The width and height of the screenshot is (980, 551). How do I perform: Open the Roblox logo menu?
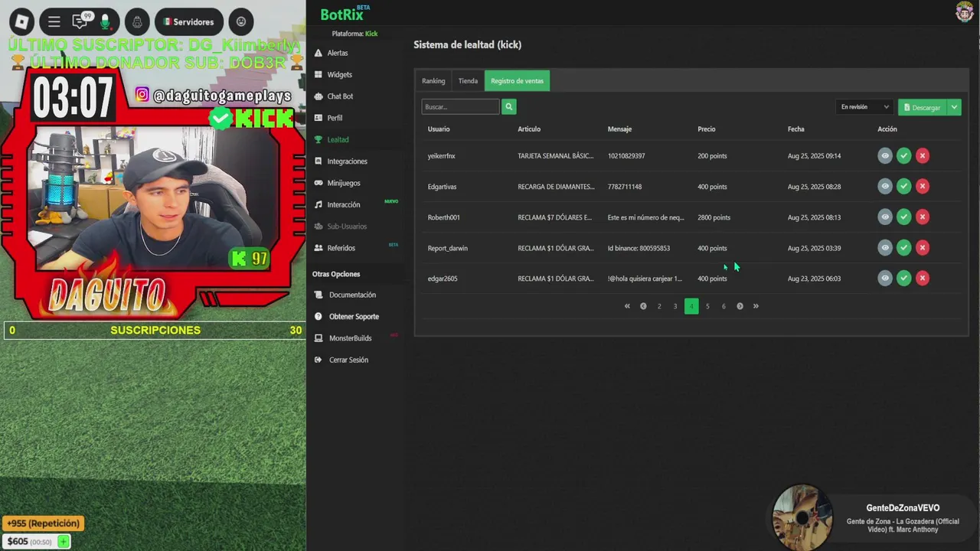click(x=21, y=21)
